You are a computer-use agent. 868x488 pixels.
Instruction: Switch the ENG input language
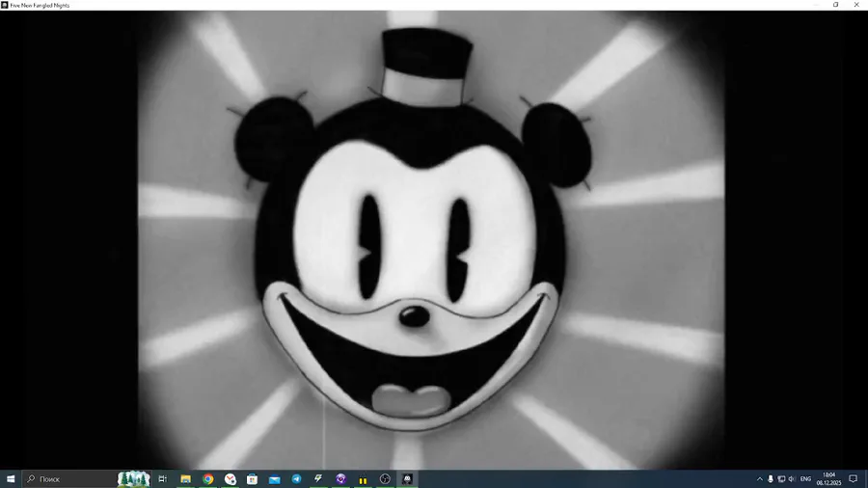tap(805, 479)
